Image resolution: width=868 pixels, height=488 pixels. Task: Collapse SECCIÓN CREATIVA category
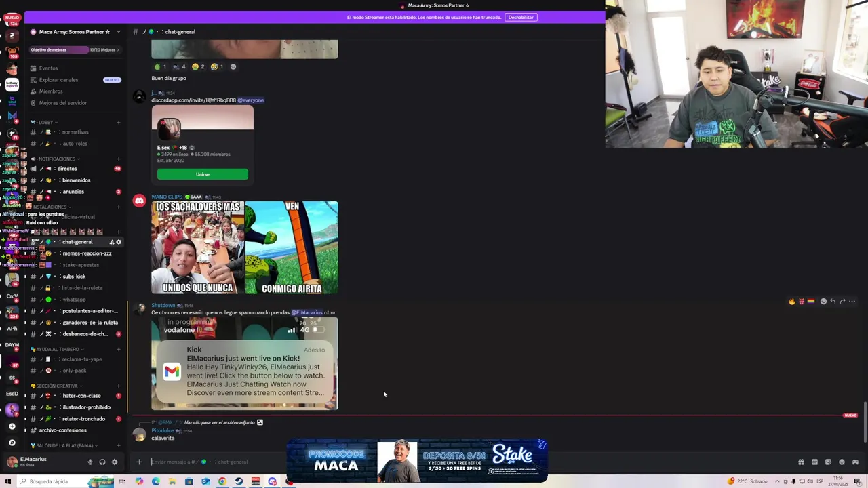[57, 386]
